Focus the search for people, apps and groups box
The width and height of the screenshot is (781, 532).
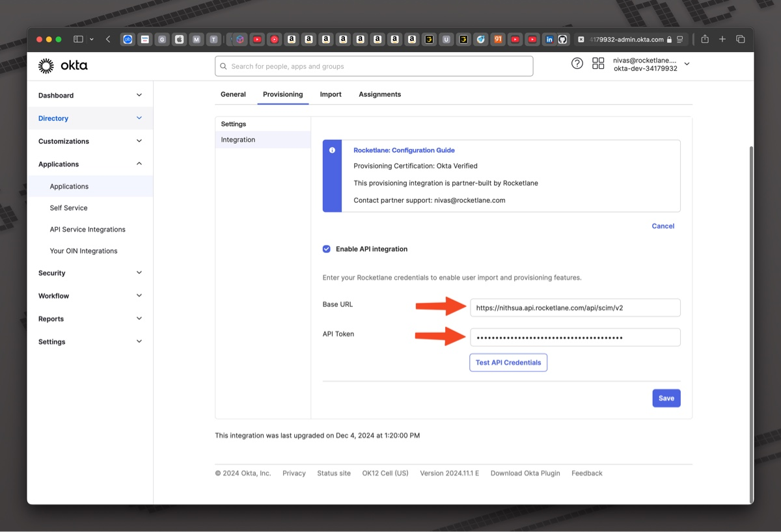[x=374, y=66]
